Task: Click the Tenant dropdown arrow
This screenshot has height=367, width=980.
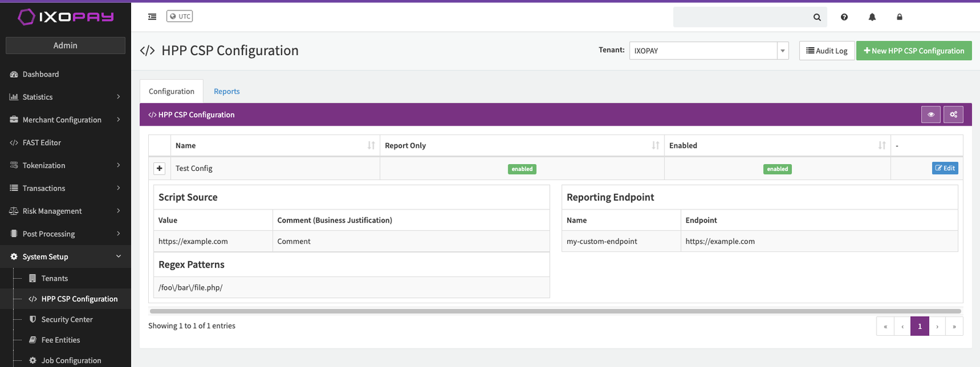Action: [x=783, y=51]
